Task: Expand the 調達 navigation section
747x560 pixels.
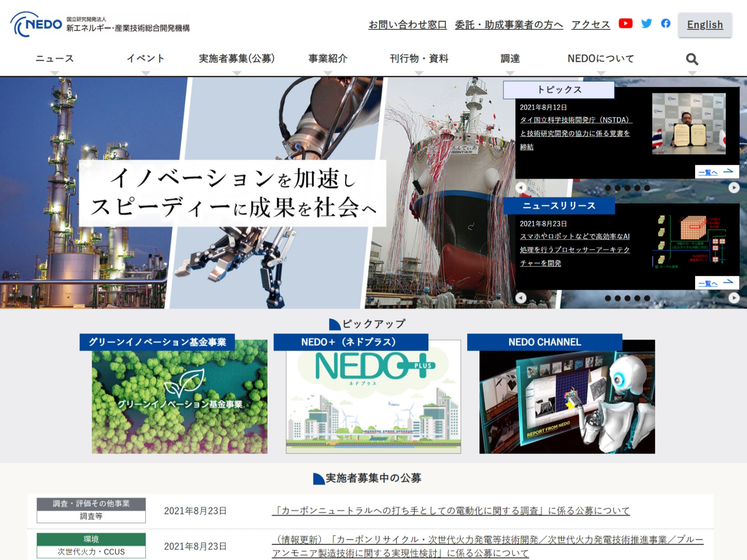Action: pos(510,58)
